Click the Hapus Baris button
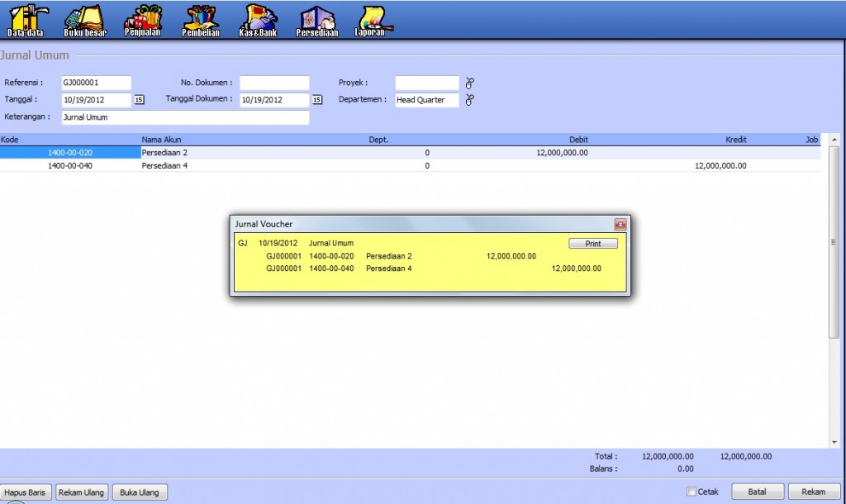846x504 pixels. click(26, 492)
